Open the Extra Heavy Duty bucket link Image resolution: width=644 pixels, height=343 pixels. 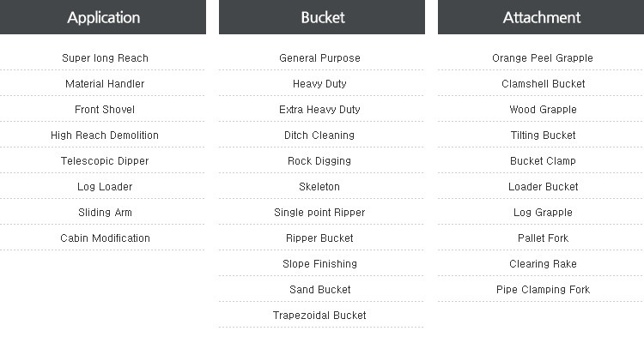(x=319, y=110)
